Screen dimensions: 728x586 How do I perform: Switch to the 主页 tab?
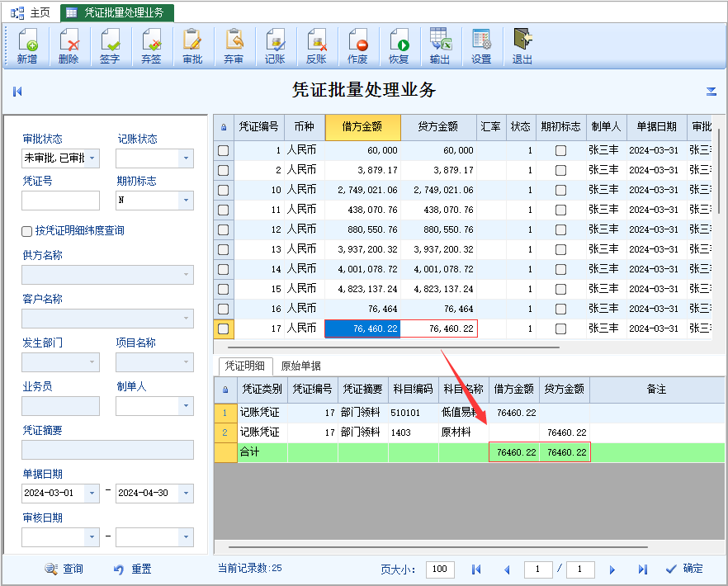coord(31,12)
